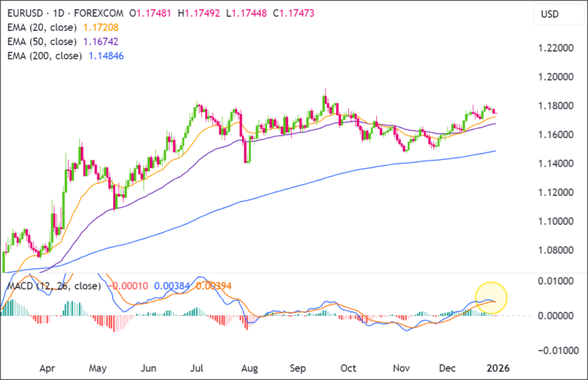588x380 pixels.
Task: Click the May date axis label
Action: pos(97,369)
